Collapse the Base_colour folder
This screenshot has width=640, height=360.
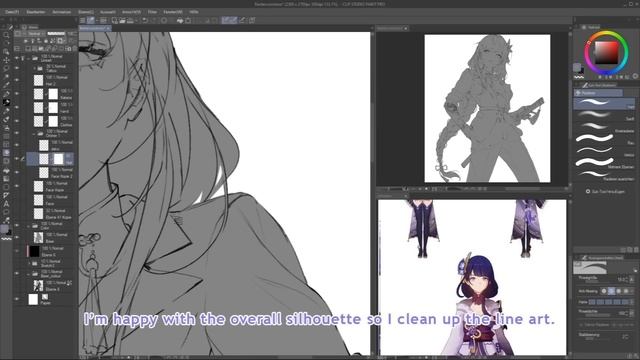pyautogui.click(x=29, y=274)
